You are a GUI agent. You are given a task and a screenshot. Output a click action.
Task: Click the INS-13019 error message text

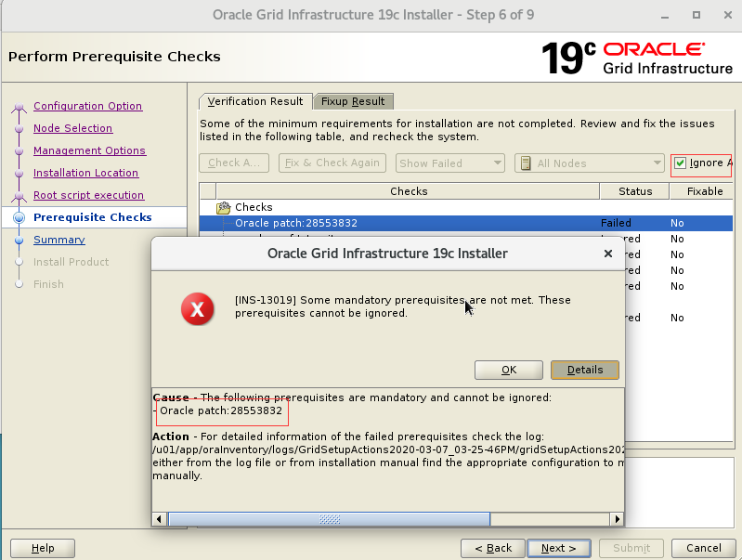tap(403, 306)
